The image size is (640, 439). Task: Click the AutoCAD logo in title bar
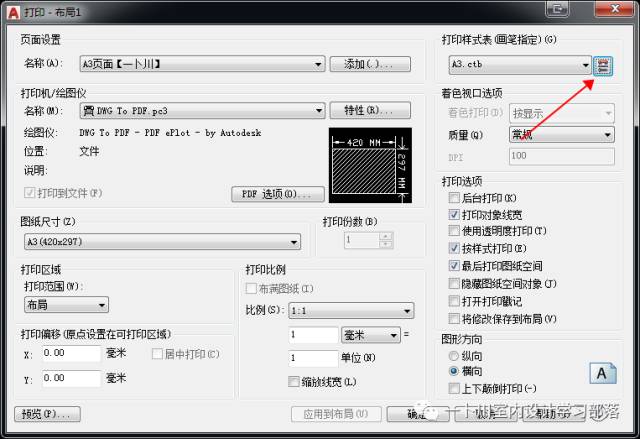pos(13,13)
